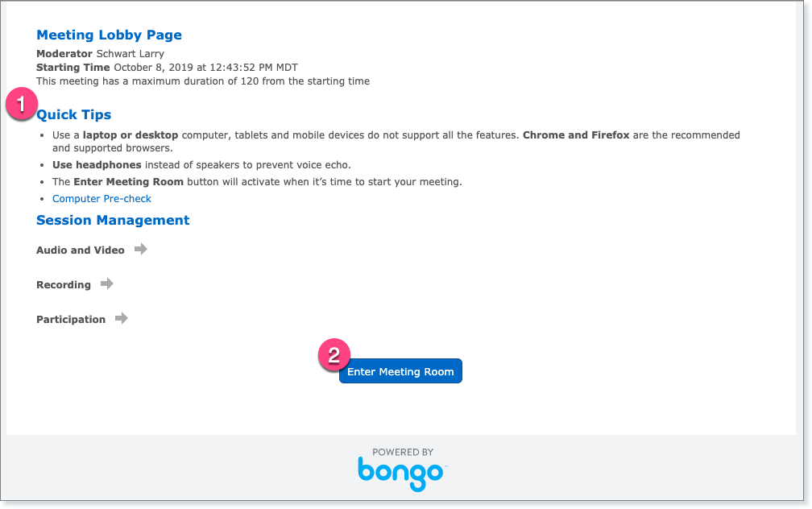Expand the Participation section arrow
The height and width of the screenshot is (509, 812).
point(121,319)
